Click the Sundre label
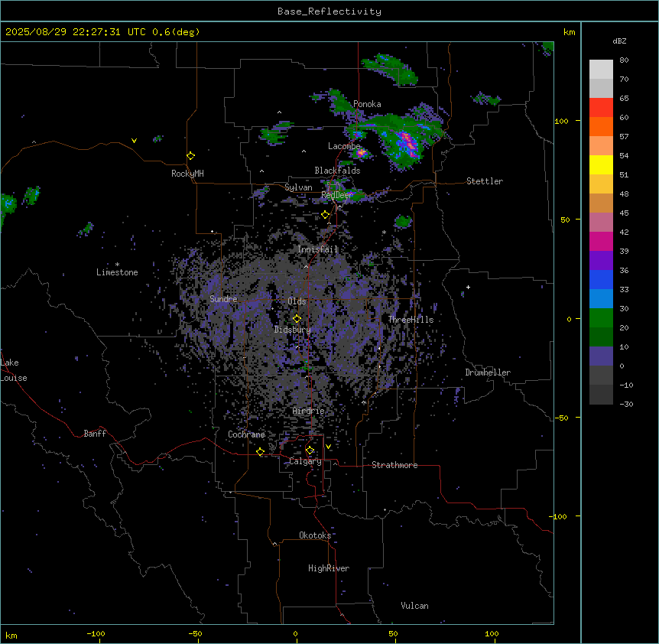Viewport: 659px width, 644px height. [223, 299]
